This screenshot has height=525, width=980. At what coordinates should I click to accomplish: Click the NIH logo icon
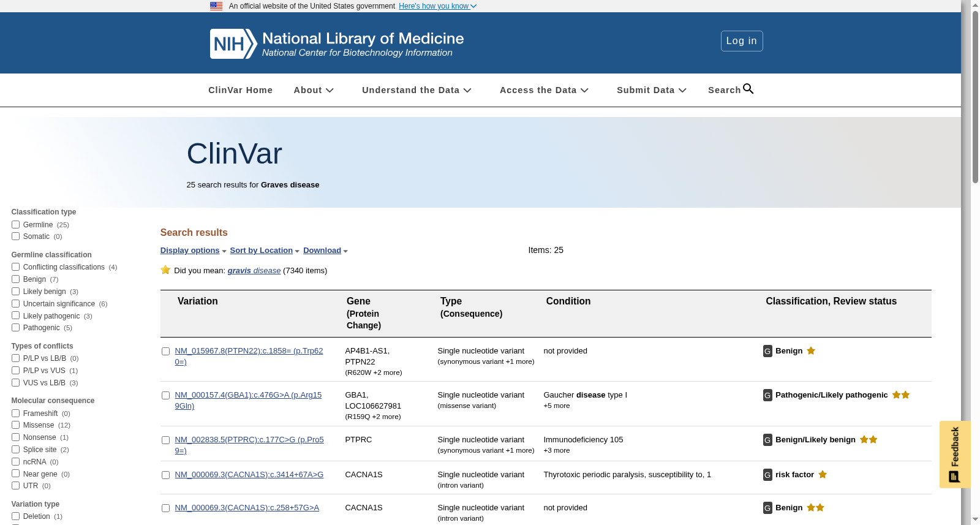tap(233, 43)
